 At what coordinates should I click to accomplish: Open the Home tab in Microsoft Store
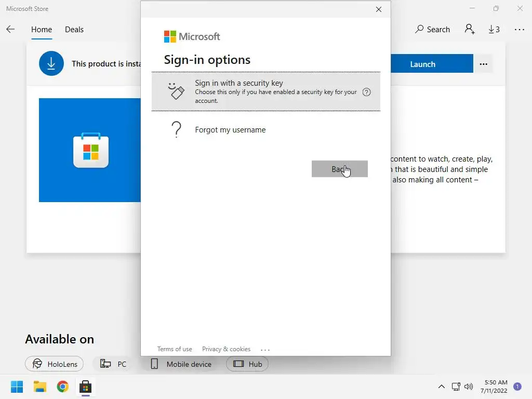(x=42, y=30)
